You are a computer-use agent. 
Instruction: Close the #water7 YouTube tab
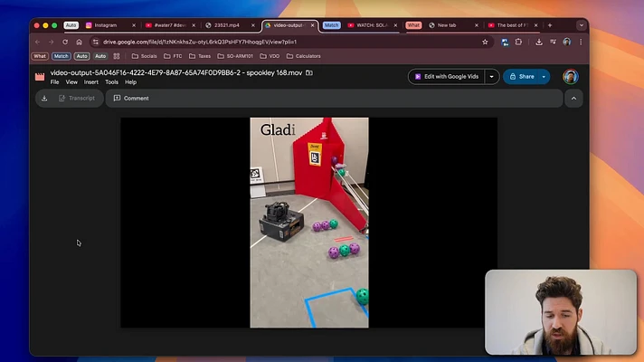[194, 25]
